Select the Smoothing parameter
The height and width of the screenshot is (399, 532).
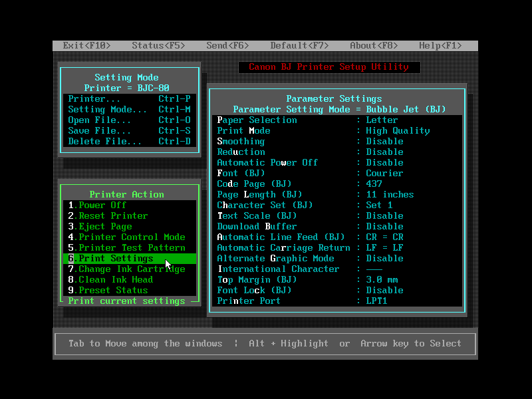337,141
